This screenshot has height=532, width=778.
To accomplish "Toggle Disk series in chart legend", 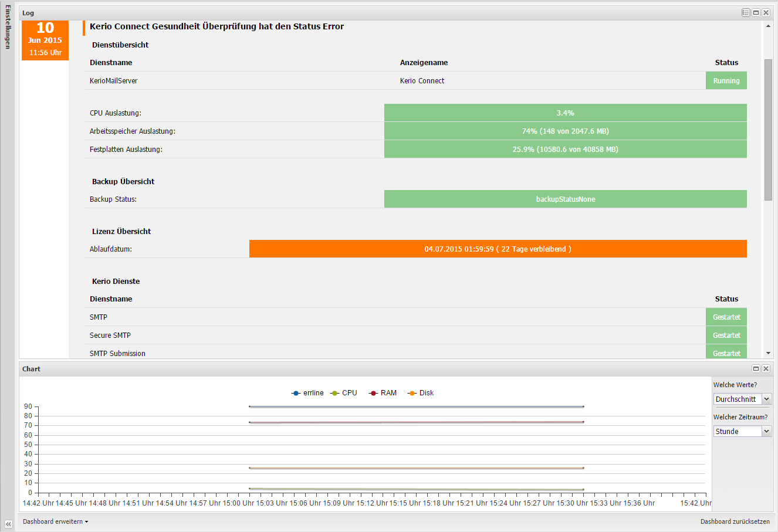I will pyautogui.click(x=421, y=393).
